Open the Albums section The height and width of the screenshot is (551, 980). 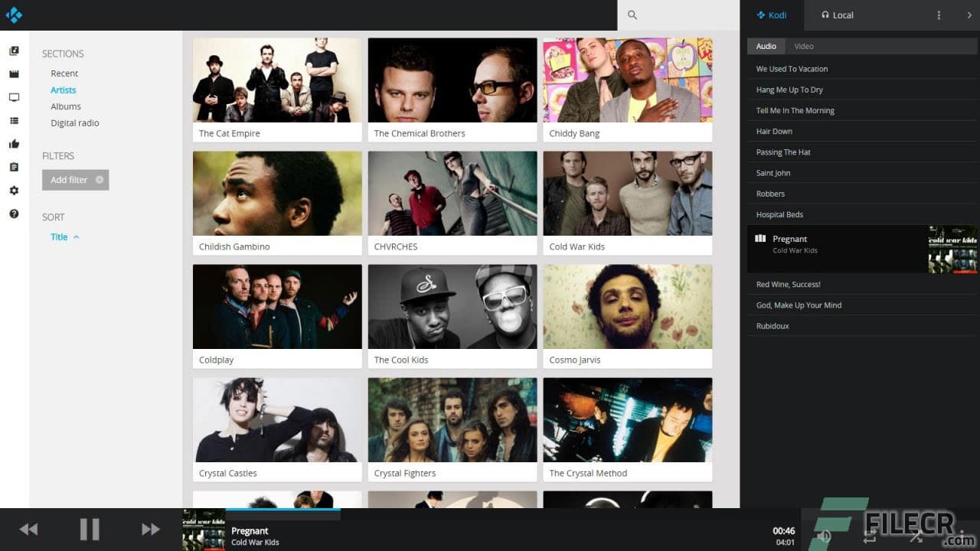pyautogui.click(x=66, y=106)
